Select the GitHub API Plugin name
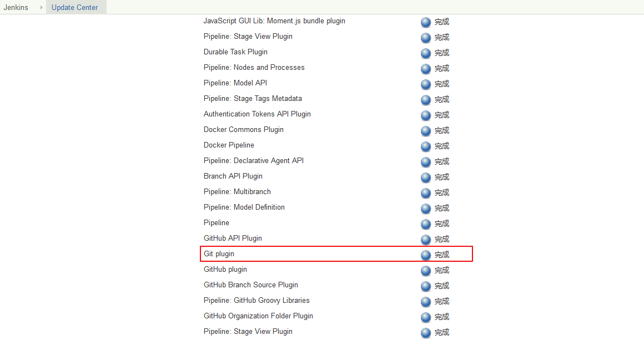This screenshot has width=644, height=340. pyautogui.click(x=233, y=238)
